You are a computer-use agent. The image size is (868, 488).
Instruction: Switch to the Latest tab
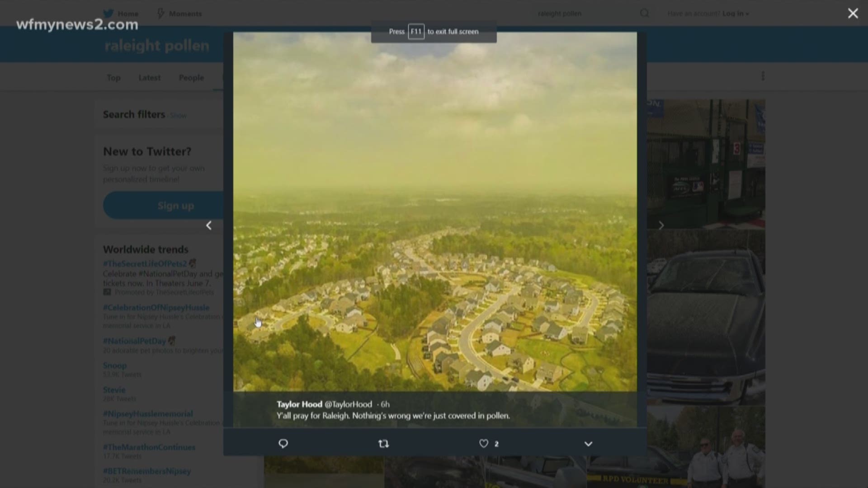click(150, 78)
